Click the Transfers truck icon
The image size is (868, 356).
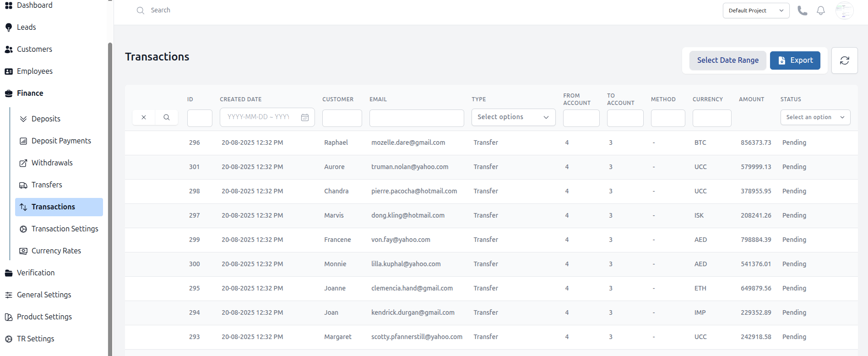(x=23, y=185)
